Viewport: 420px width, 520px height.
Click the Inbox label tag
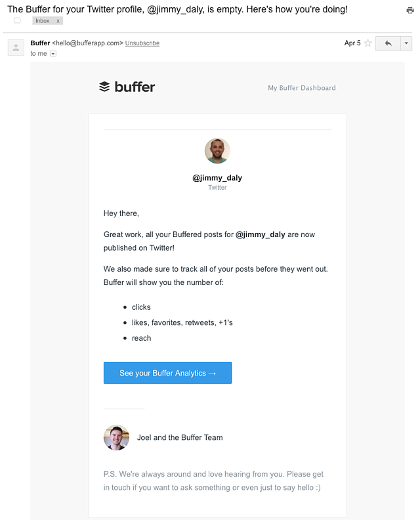(43, 21)
